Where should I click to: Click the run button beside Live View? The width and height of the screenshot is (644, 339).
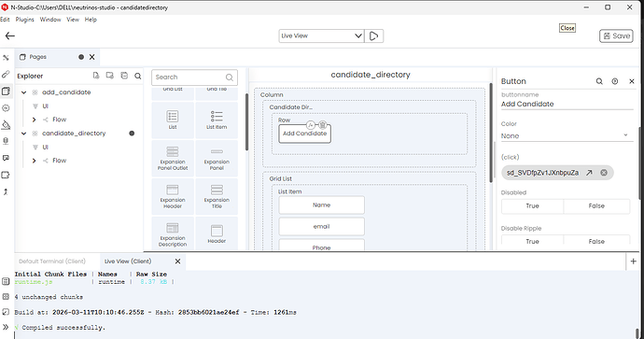373,35
